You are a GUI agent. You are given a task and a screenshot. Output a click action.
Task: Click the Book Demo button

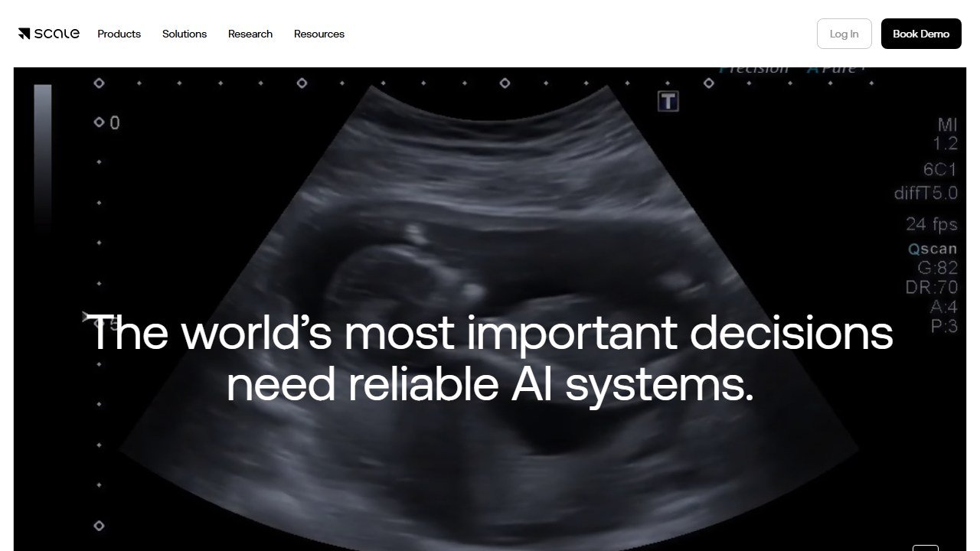[x=921, y=34]
